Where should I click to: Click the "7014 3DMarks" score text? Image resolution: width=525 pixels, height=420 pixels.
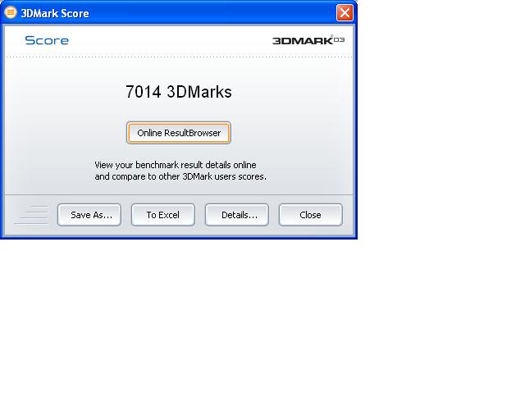pyautogui.click(x=179, y=92)
